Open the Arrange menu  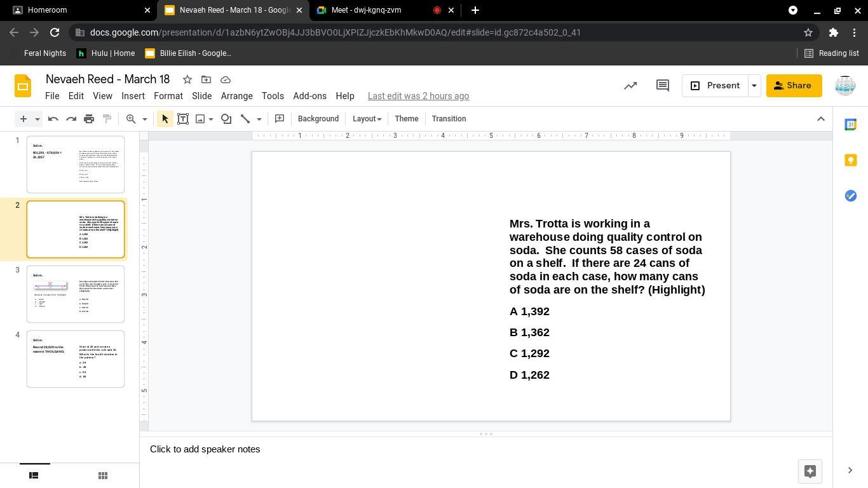236,96
